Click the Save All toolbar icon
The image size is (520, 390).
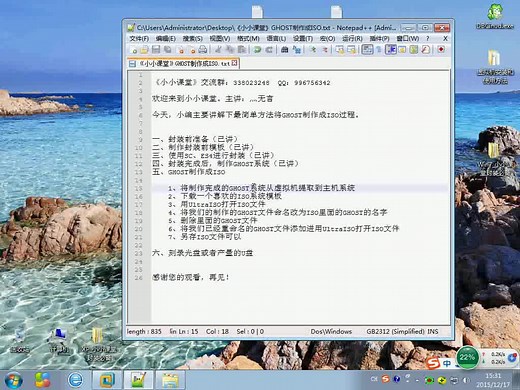[x=167, y=50]
